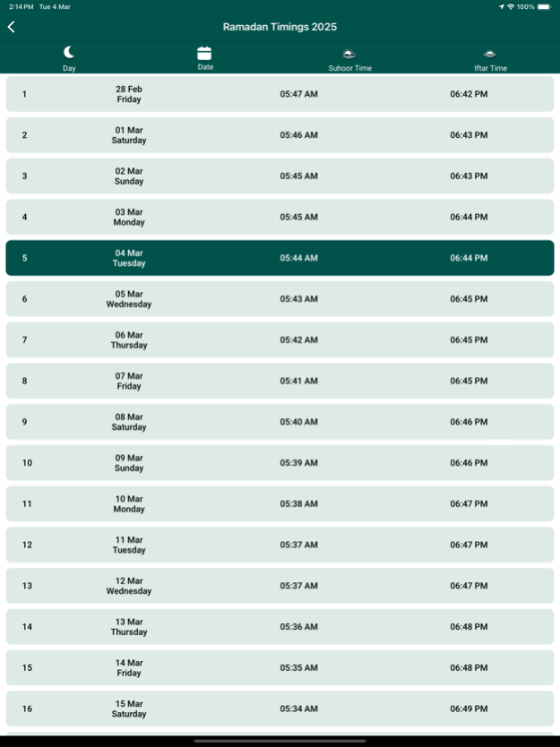Tap the 01 Mar Saturday row

pos(280,135)
